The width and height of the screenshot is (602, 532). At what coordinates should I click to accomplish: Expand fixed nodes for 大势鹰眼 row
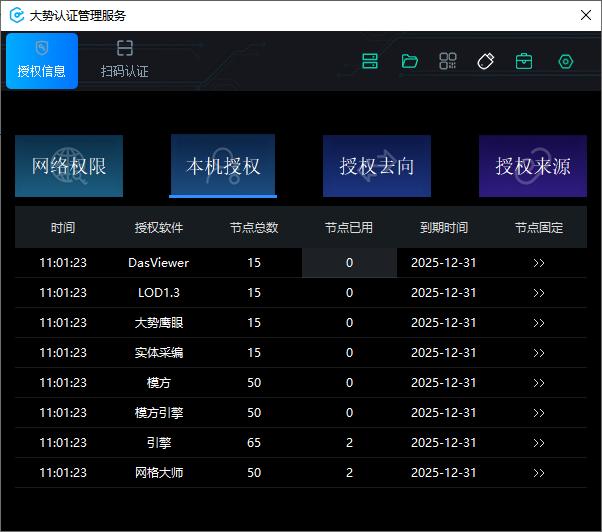tap(539, 323)
